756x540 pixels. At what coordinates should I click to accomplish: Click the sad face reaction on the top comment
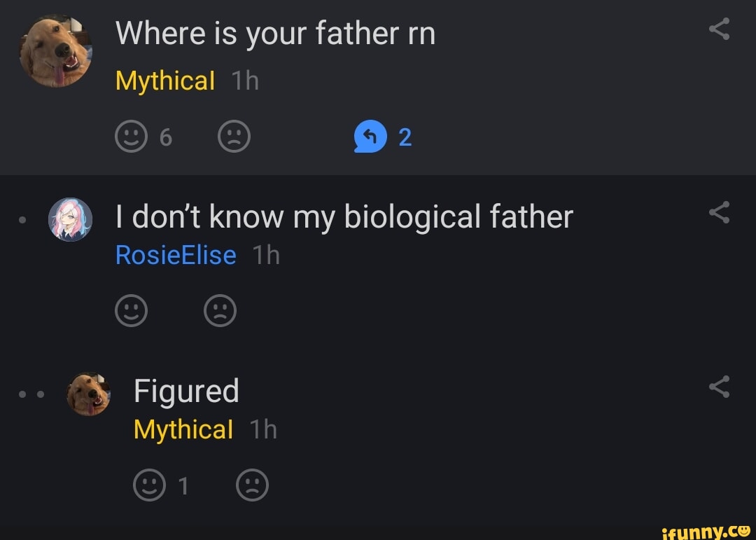pyautogui.click(x=234, y=136)
